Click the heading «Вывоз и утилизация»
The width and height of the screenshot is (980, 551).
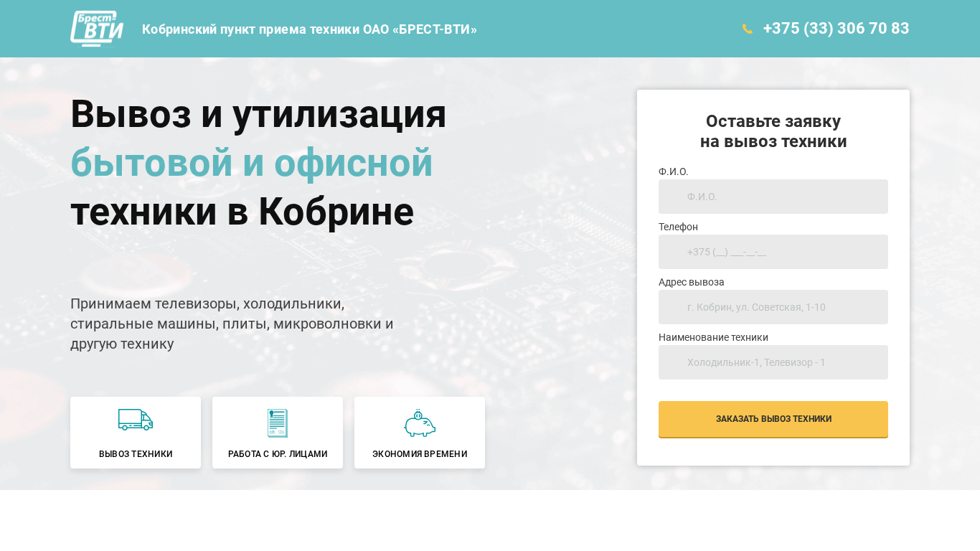pyautogui.click(x=258, y=114)
